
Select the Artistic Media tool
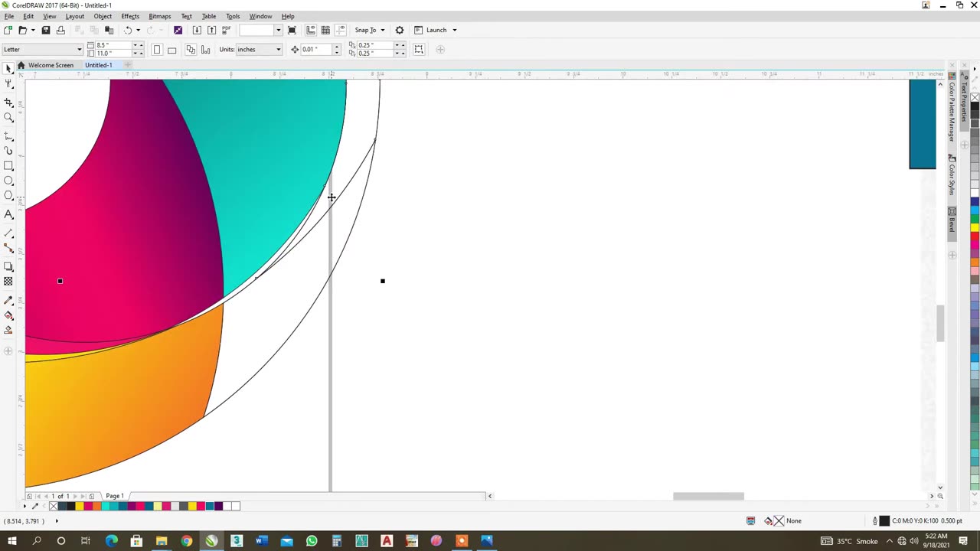point(8,150)
